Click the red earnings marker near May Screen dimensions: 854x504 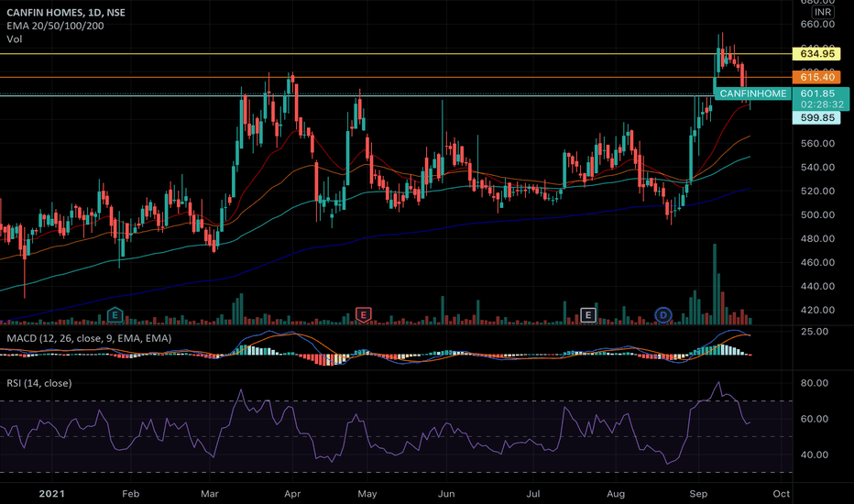click(x=363, y=315)
